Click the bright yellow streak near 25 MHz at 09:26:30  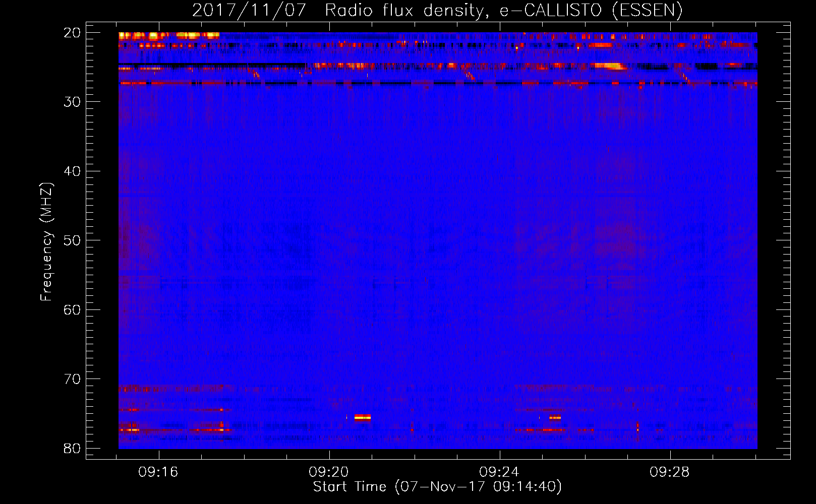[x=609, y=66]
